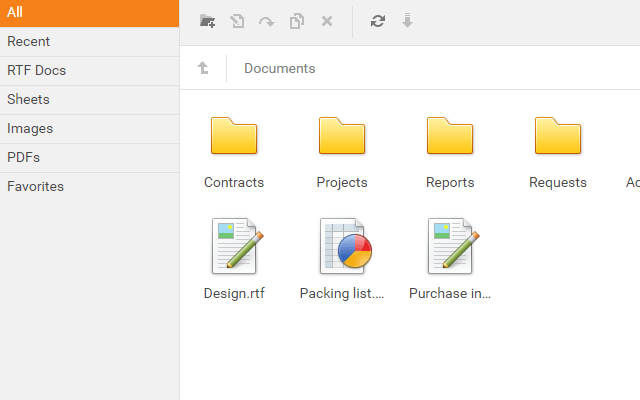Click the move arrow toolbar icon

266,21
